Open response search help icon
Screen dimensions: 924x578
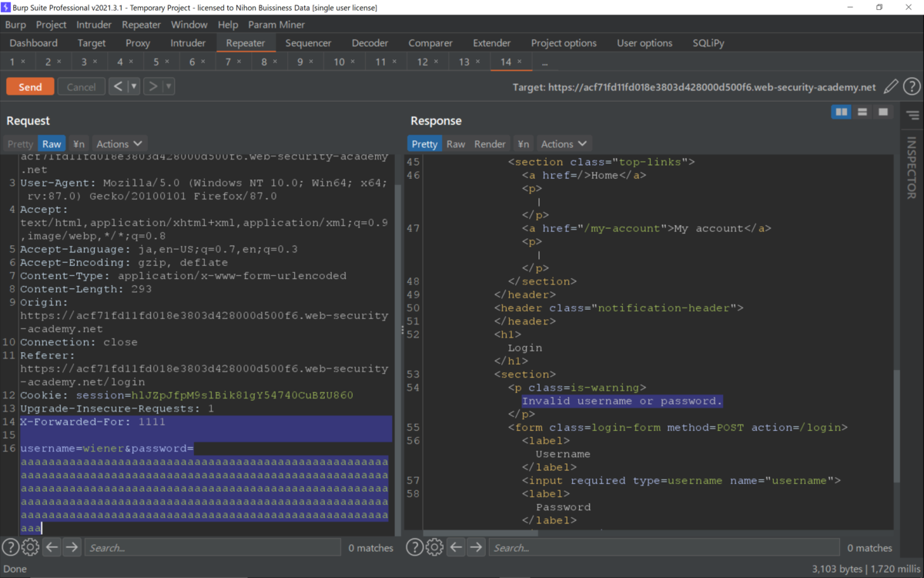click(x=414, y=547)
